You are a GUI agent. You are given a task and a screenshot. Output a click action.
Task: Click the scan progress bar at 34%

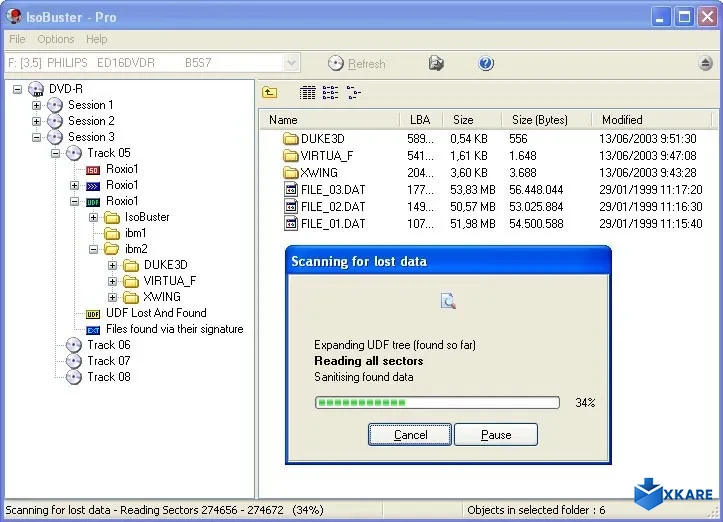coord(437,403)
